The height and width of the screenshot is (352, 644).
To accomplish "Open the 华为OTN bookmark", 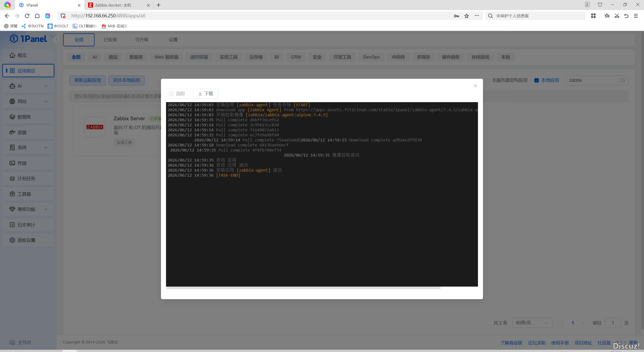I will point(32,26).
